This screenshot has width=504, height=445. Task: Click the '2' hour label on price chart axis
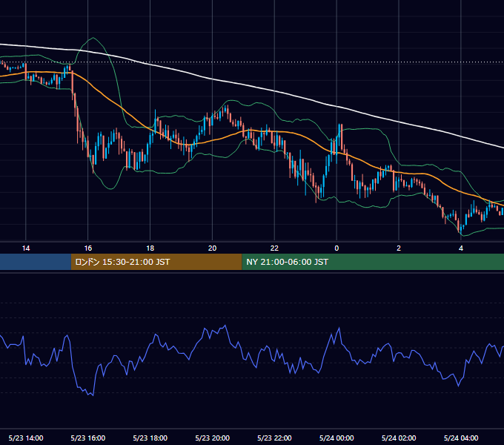point(399,248)
